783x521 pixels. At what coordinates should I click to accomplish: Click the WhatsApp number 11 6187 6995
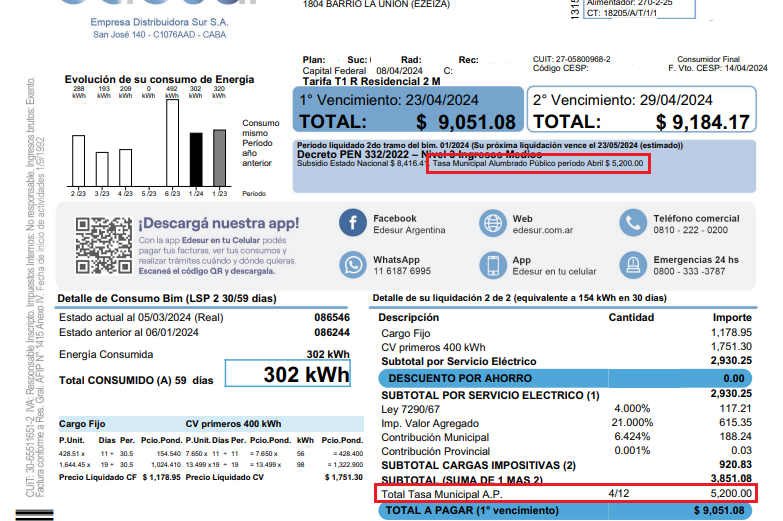tap(402, 271)
